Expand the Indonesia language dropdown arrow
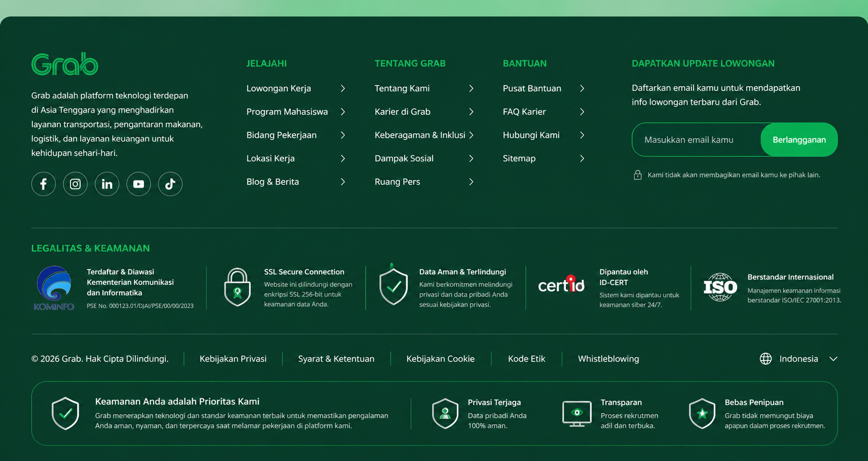Viewport: 868px width, 461px height. (x=833, y=359)
